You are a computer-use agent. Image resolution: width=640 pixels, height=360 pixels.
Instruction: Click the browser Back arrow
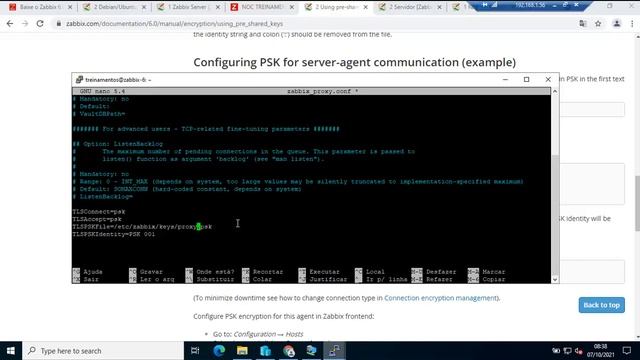coord(10,24)
